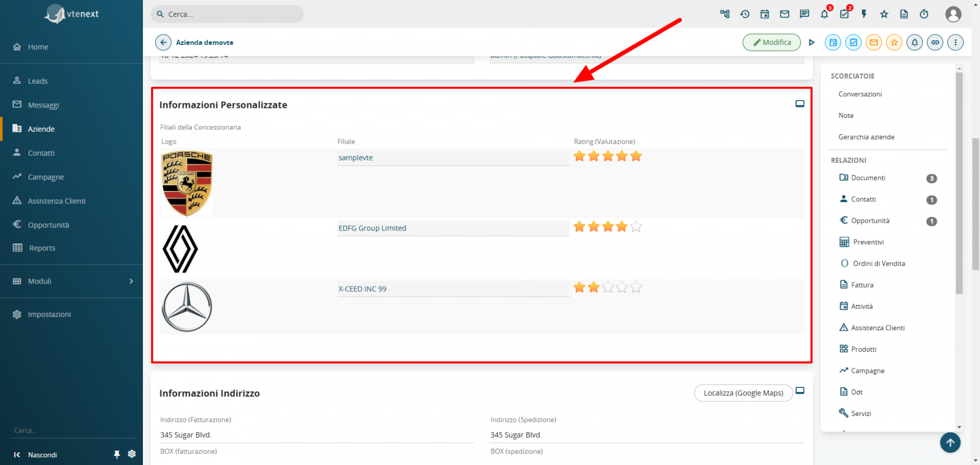This screenshot has height=465, width=980.
Task: Click the Modifica edit button
Action: click(772, 43)
